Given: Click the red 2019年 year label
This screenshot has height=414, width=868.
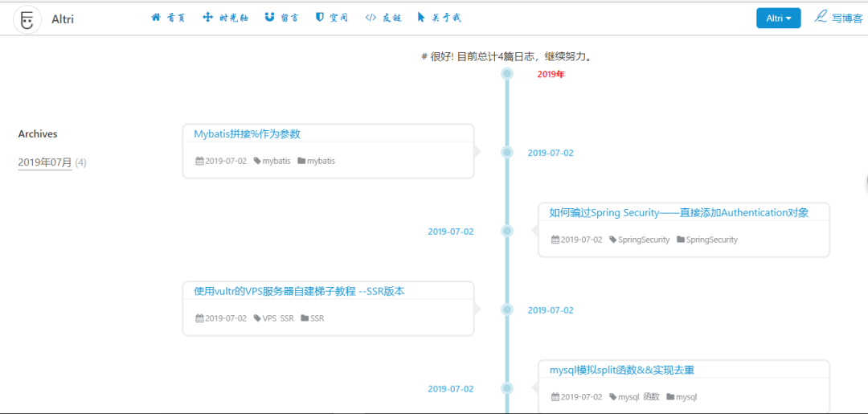Looking at the screenshot, I should 551,74.
